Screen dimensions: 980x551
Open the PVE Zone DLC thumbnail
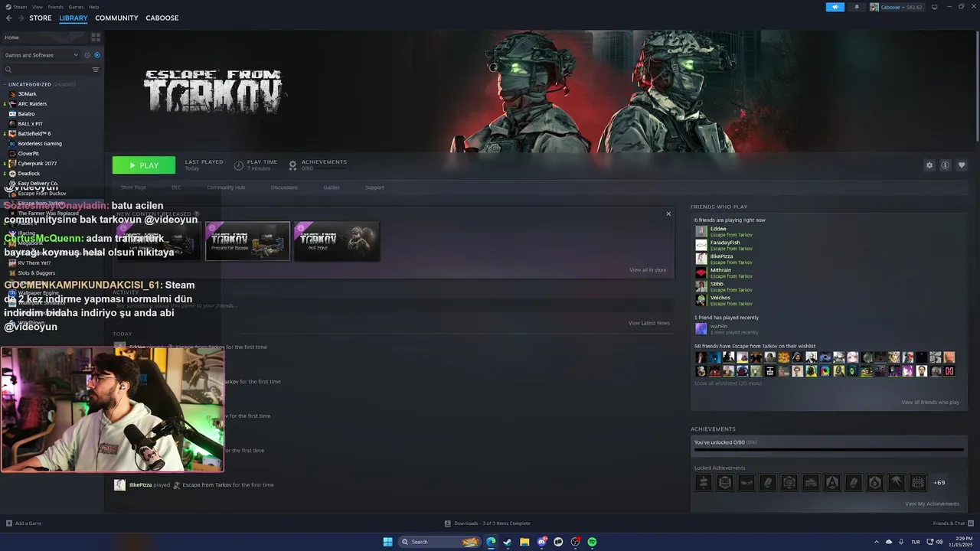(337, 241)
